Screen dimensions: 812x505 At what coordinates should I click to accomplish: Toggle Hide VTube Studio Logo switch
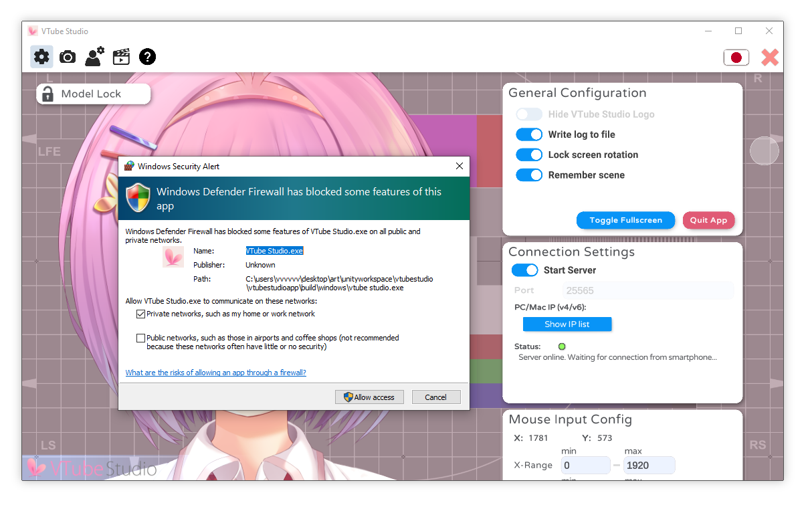click(529, 114)
